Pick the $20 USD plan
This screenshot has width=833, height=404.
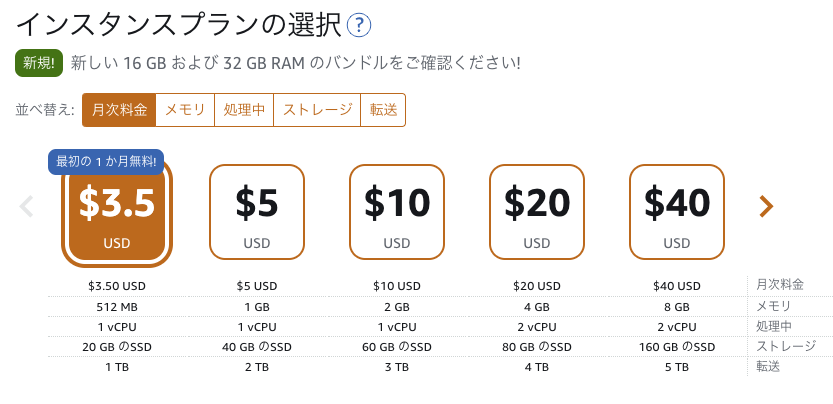click(x=537, y=211)
